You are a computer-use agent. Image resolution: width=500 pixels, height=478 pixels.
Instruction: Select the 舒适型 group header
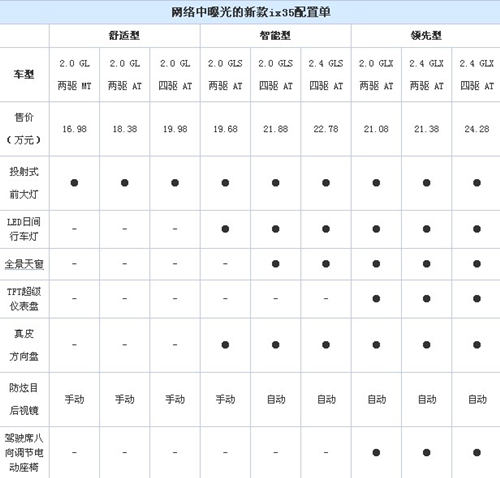pos(124,35)
